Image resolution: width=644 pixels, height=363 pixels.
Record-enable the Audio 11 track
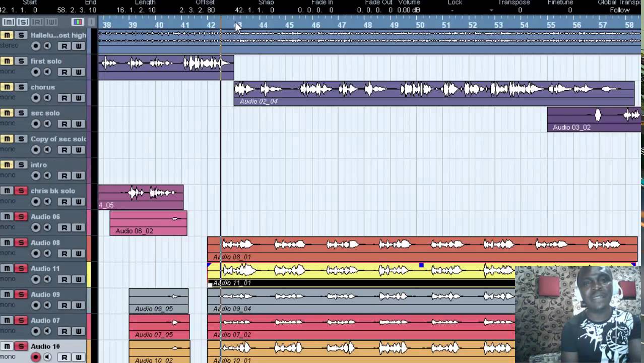35,279
